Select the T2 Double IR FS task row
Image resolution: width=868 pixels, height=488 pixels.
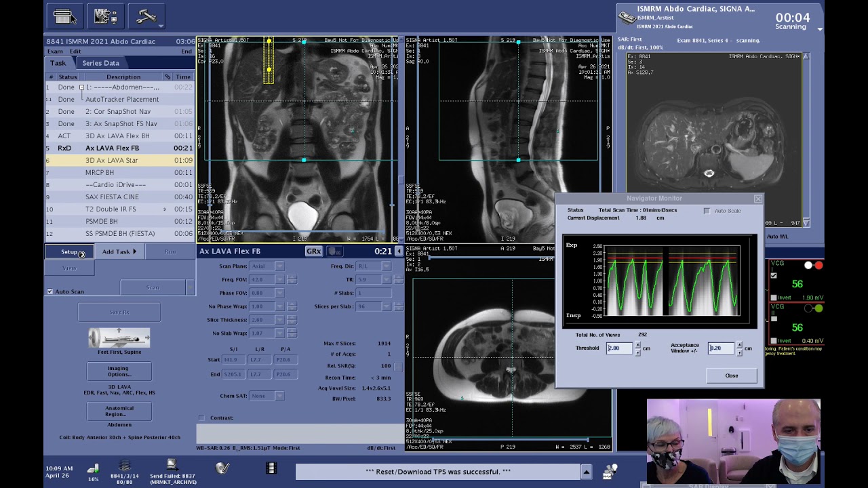click(119, 209)
